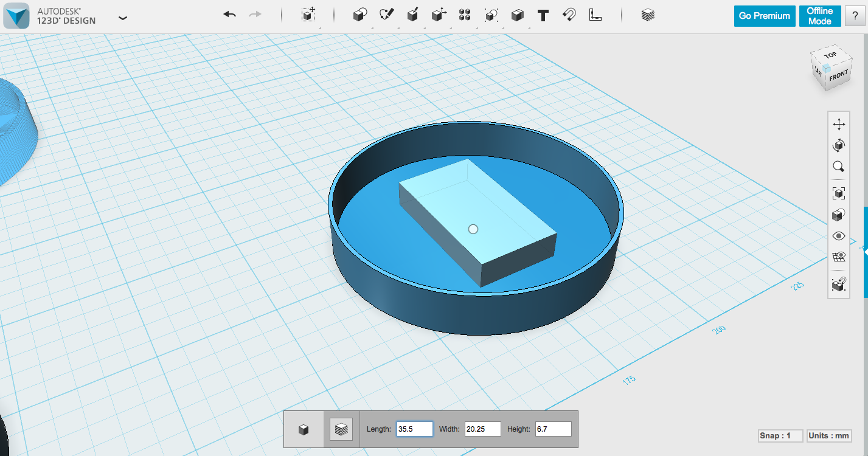Open the Pattern tool
Viewport: 868px width, 456px height.
coord(464,15)
